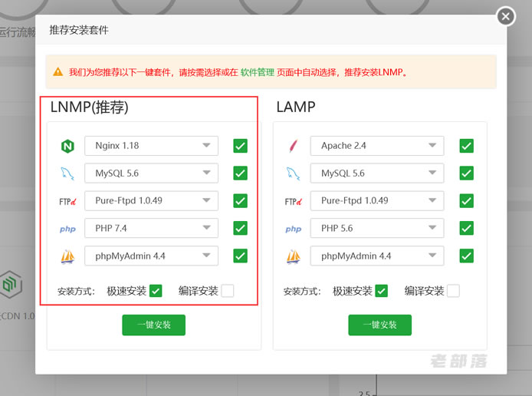Toggle 极速安装 checkbox in LAMP

381,291
